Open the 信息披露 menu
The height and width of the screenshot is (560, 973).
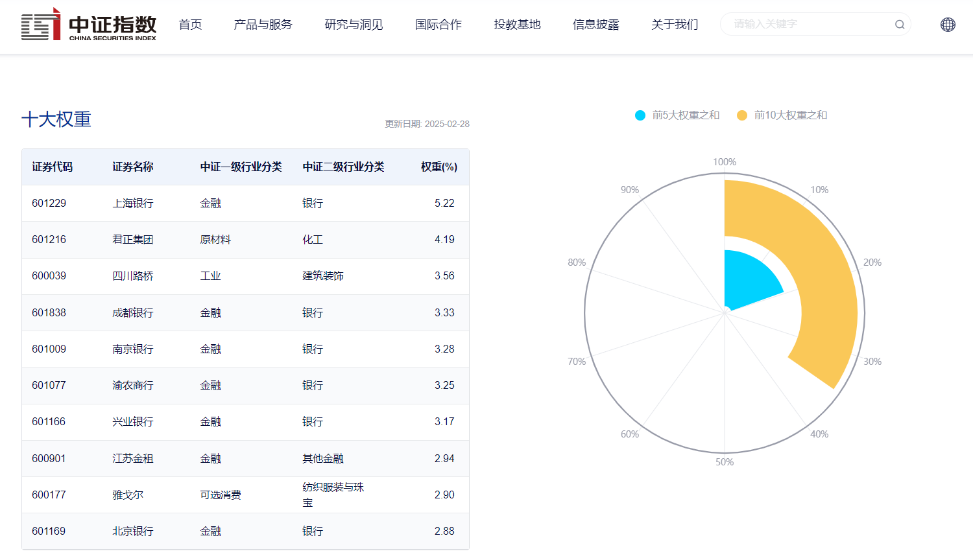click(x=596, y=24)
